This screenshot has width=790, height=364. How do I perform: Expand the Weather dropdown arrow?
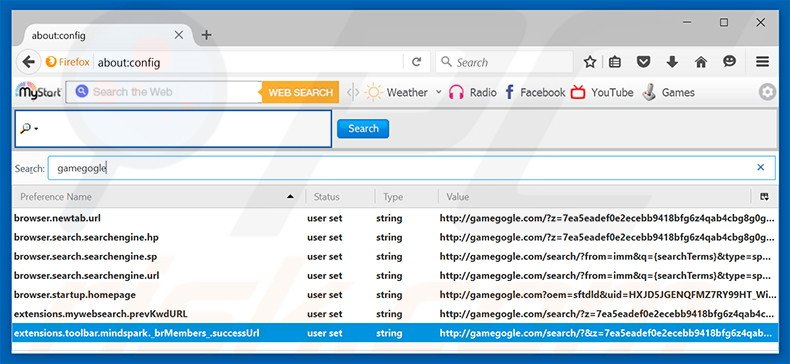click(438, 92)
